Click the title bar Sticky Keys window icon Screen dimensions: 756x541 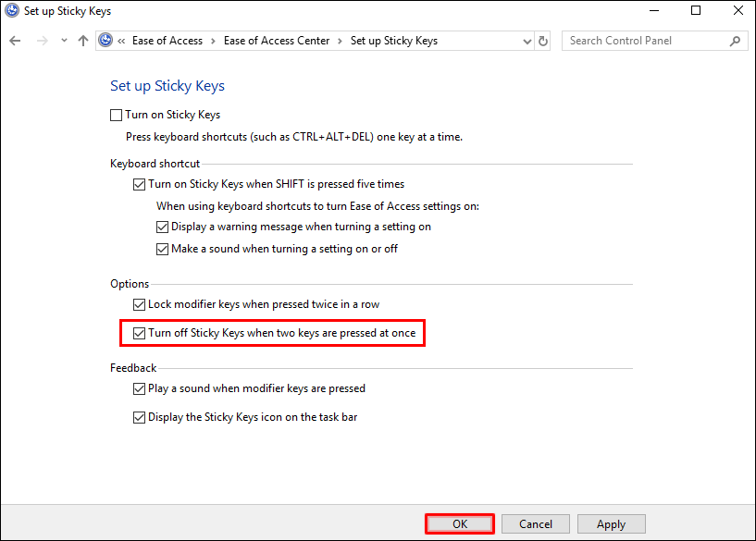point(12,12)
